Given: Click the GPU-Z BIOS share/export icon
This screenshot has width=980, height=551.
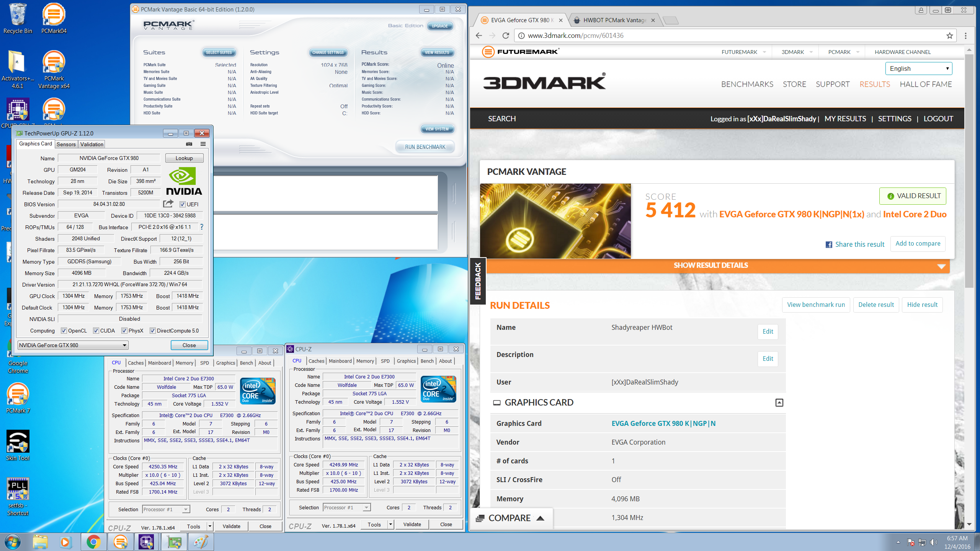Looking at the screenshot, I should [x=168, y=204].
